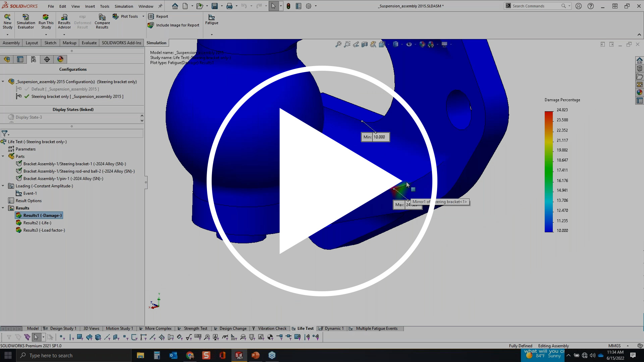Switch to the ConfigurationManager tab icon
The width and height of the screenshot is (644, 362).
click(34, 59)
